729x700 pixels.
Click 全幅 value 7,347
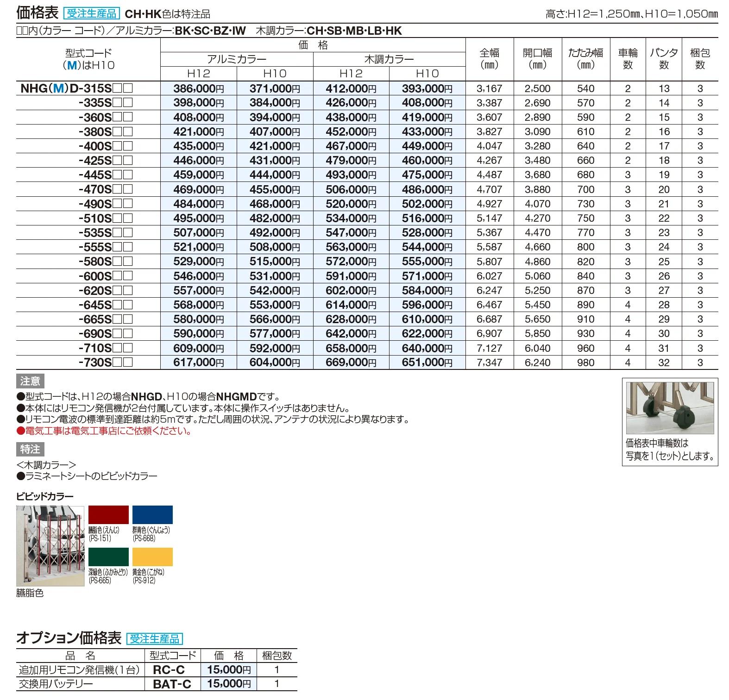tap(490, 362)
